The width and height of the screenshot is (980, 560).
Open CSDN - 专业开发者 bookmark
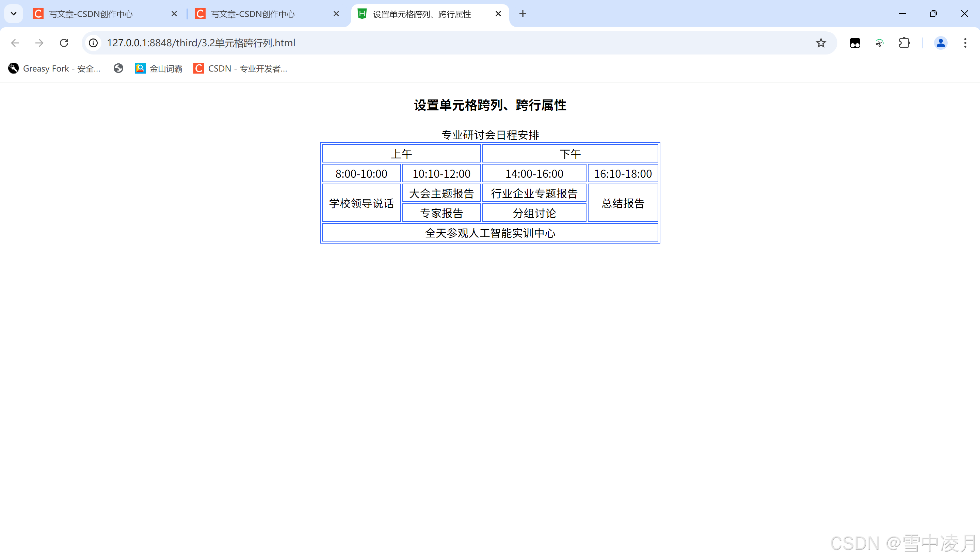point(241,68)
